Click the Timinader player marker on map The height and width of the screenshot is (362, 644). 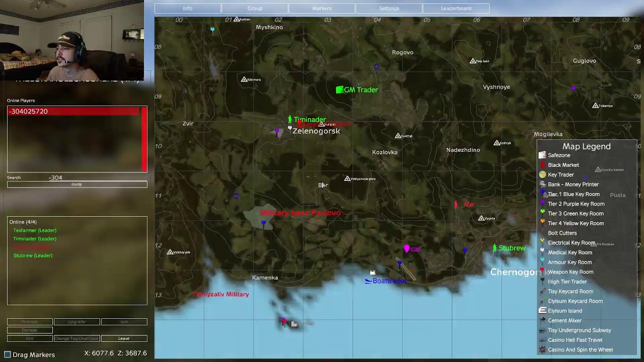[x=290, y=119]
